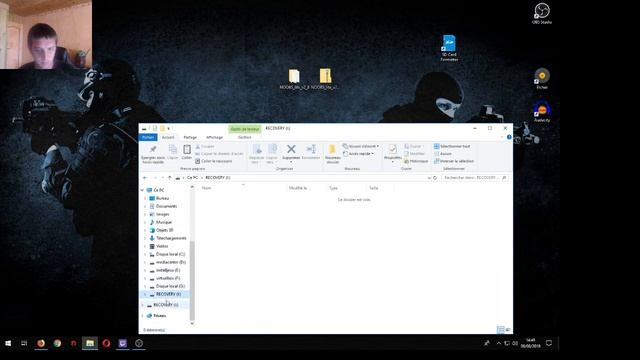Sort by the Type column header
This screenshot has height=360, width=640.
333,188
